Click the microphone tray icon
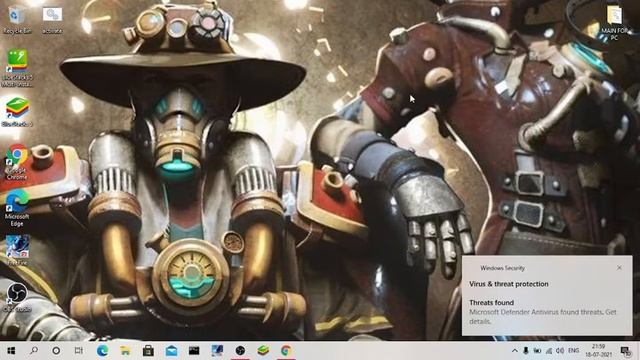Image resolution: width=640 pixels, height=360 pixels. point(526,351)
